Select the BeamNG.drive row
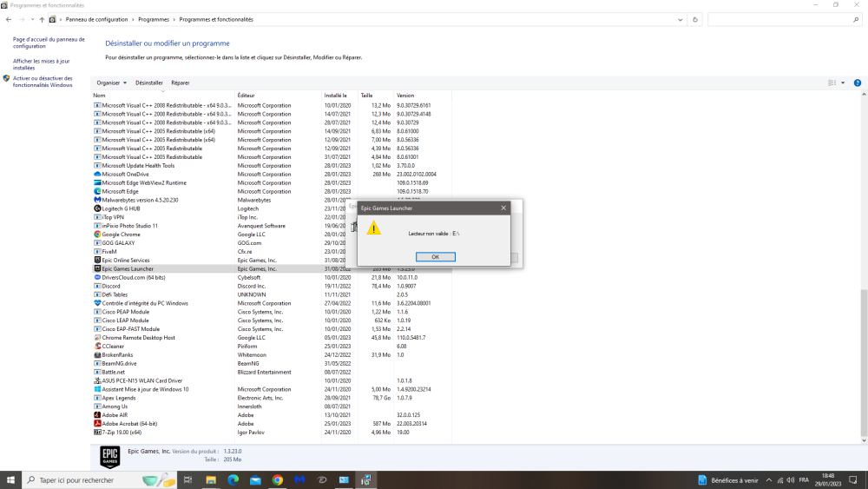 [271, 363]
